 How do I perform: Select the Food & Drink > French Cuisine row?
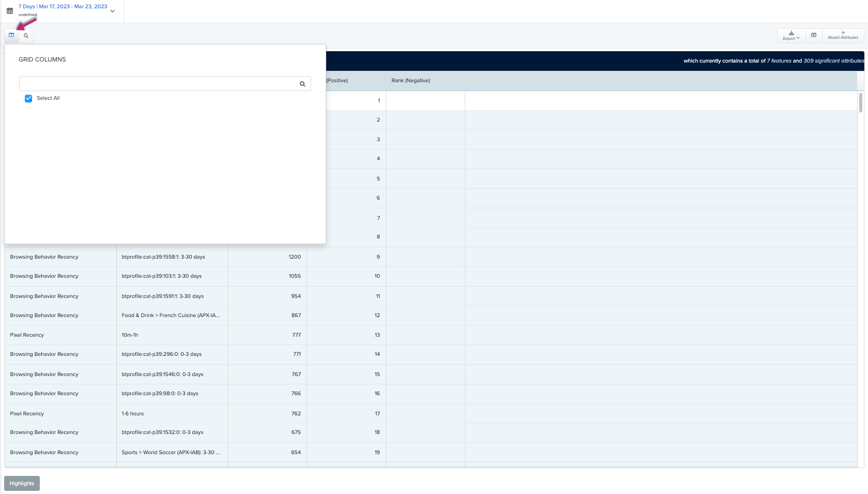tap(171, 316)
